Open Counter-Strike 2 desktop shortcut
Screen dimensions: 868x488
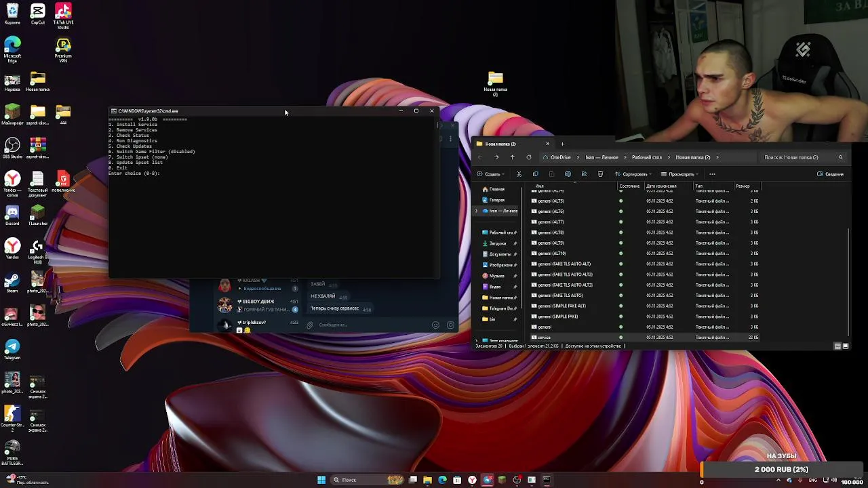click(x=12, y=418)
